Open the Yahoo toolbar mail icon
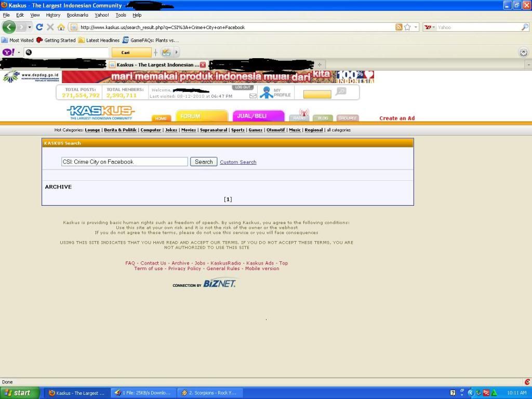The image size is (532, 399). point(166,52)
